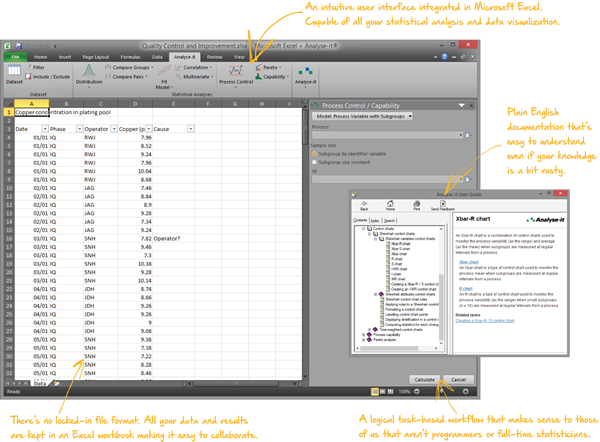Open the Correlation menu

194,67
